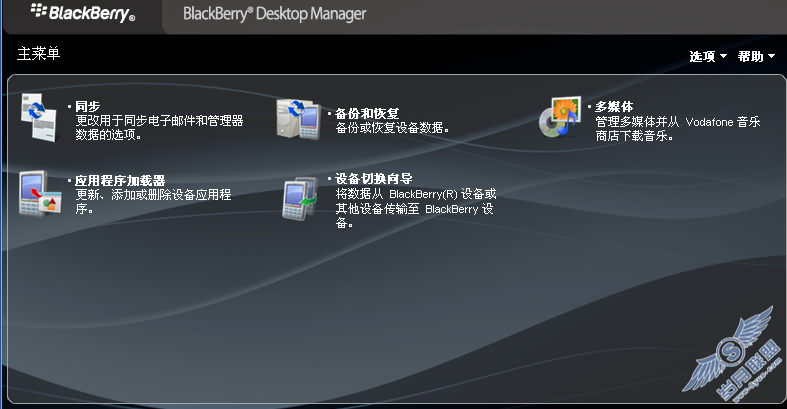Select the 备份和恢复 title link
Viewport: 787px width, 409px height.
pos(367,113)
